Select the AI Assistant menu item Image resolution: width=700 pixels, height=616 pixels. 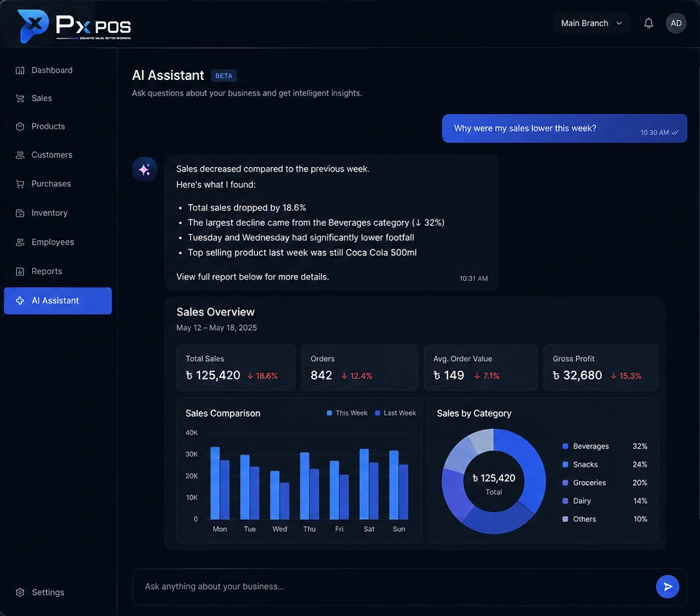tap(58, 301)
